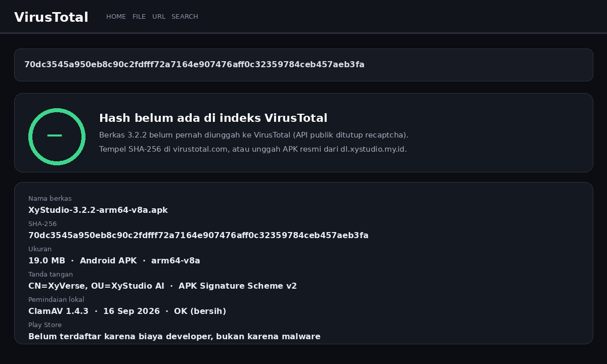
Task: Click the "Play Store" label
Action: 45,325
